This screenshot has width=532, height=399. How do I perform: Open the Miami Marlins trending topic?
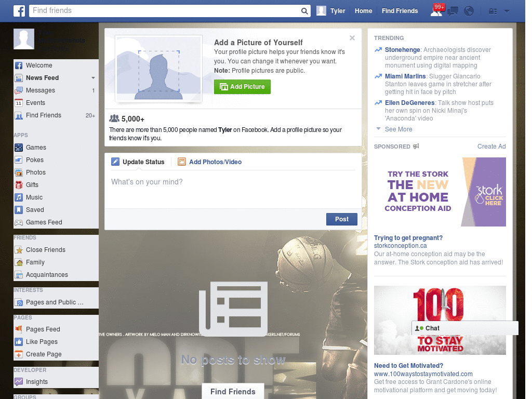(x=405, y=76)
